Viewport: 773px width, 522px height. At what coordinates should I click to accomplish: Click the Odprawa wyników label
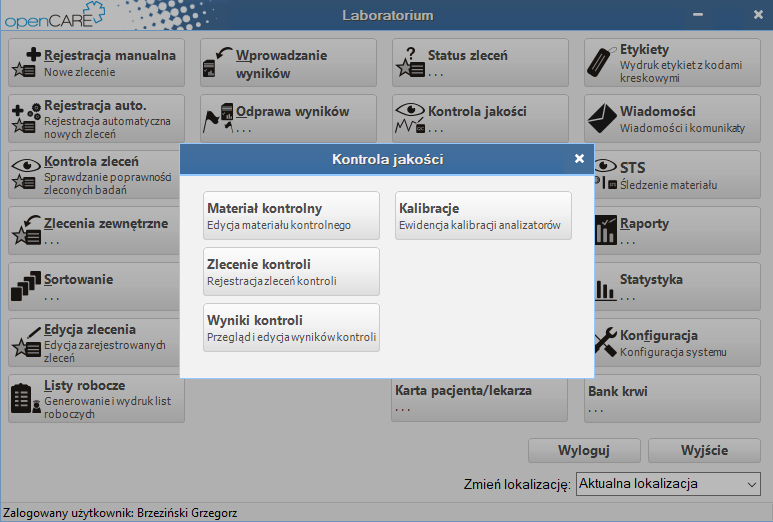[292, 111]
